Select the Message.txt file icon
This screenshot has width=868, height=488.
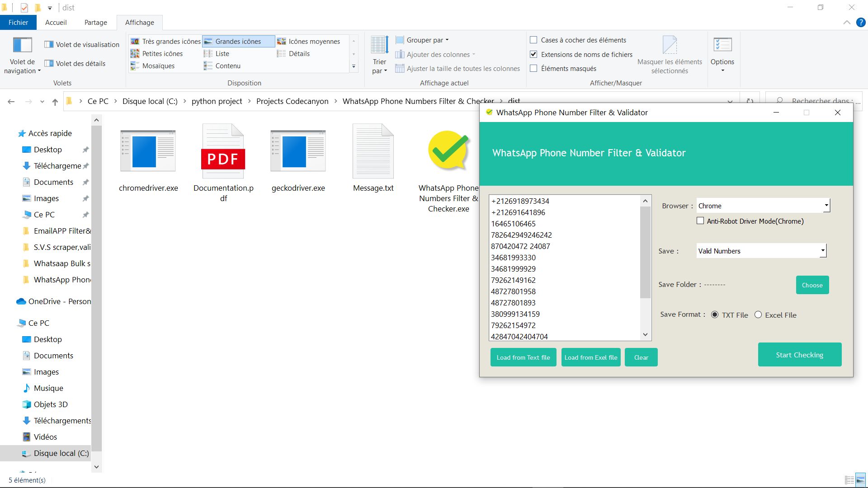[373, 151]
